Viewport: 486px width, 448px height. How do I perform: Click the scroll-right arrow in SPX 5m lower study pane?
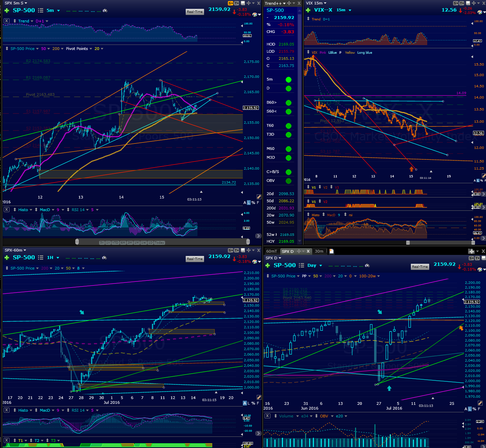tap(258, 236)
